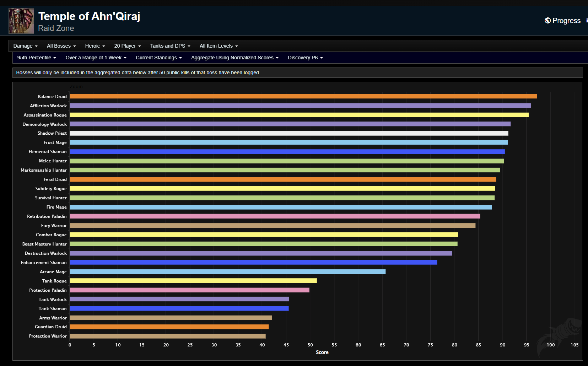The width and height of the screenshot is (588, 366).
Task: Click the Fury Warrior label
Action: [54, 226]
